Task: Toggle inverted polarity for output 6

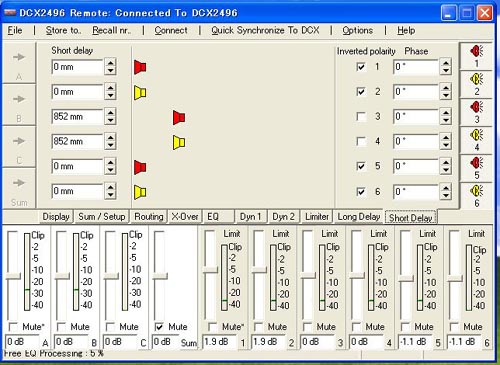Action: coord(361,192)
